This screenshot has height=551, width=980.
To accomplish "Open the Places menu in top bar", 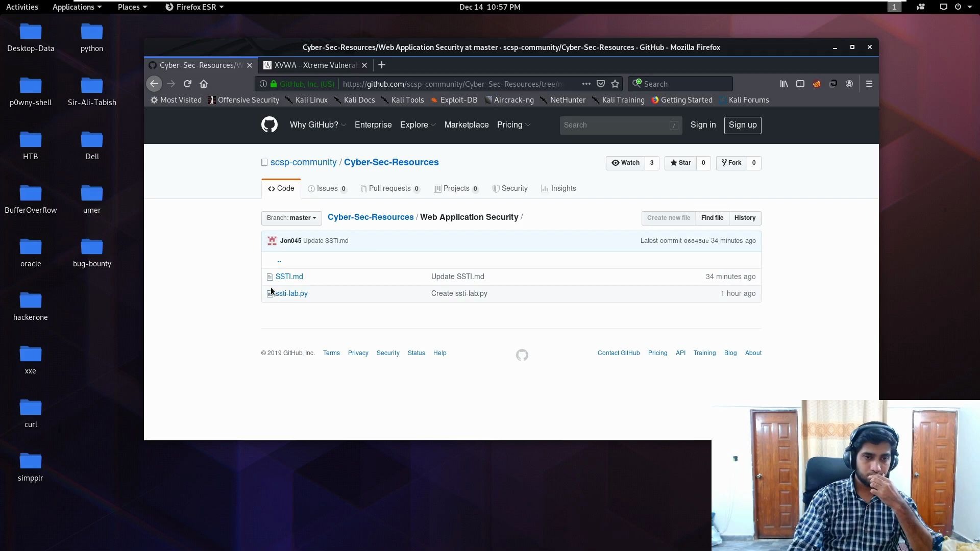I will pyautogui.click(x=132, y=7).
